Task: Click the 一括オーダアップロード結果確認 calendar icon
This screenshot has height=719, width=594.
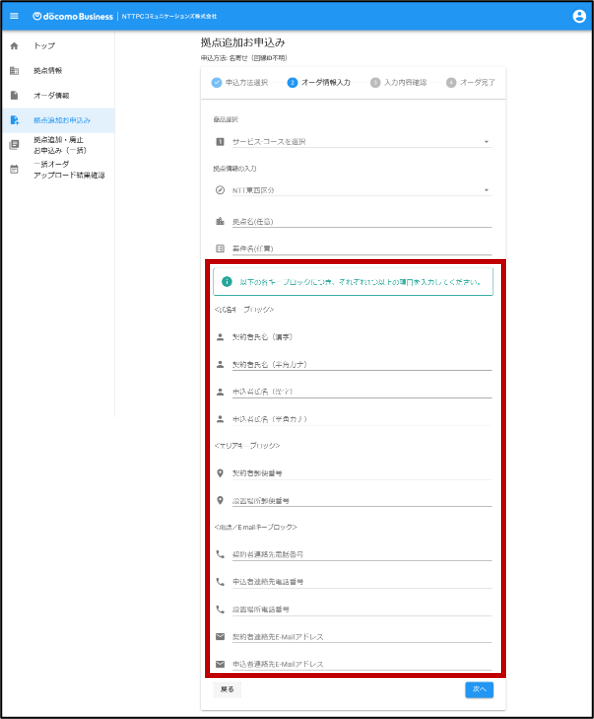Action: [x=14, y=169]
